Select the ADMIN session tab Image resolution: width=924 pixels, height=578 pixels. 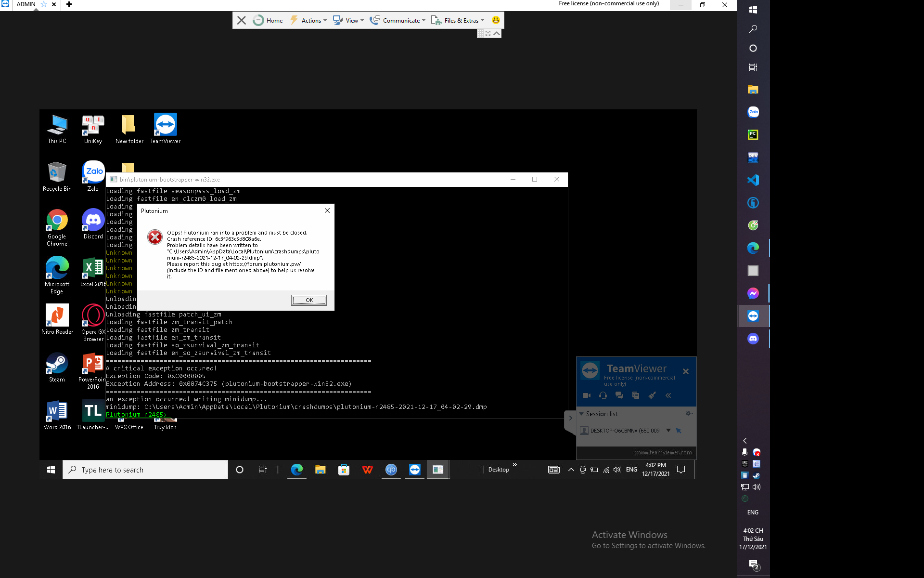tap(26, 4)
